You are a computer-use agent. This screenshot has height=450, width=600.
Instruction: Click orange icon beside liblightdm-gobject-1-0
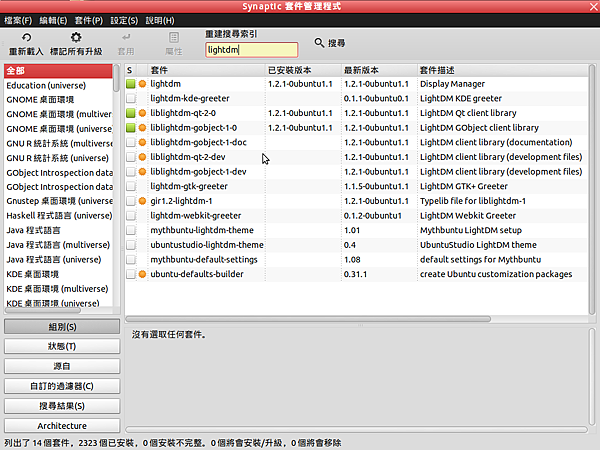pos(142,128)
